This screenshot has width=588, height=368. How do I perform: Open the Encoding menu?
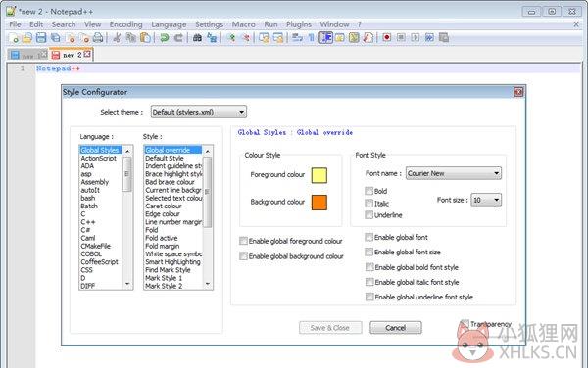125,24
